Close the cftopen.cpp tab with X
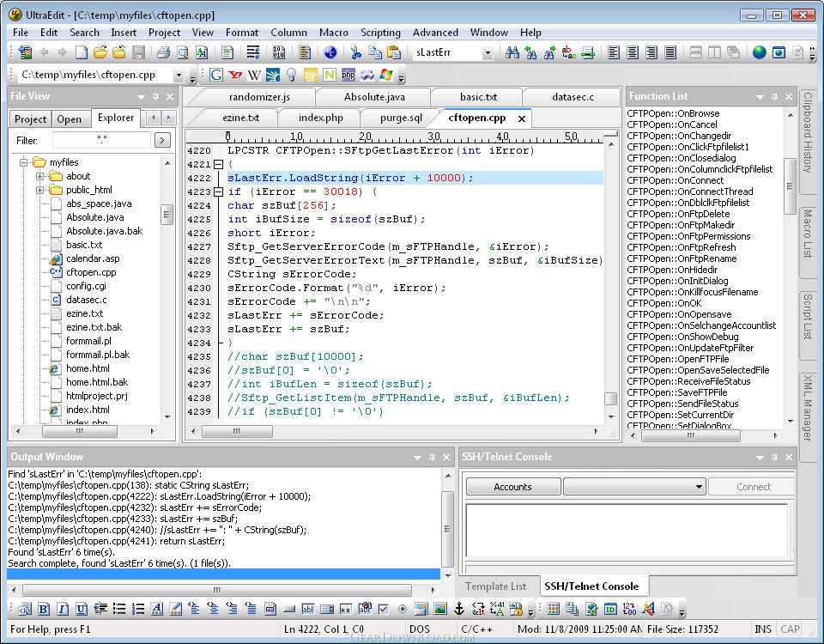Viewport: 824px width, 644px height. 521,118
